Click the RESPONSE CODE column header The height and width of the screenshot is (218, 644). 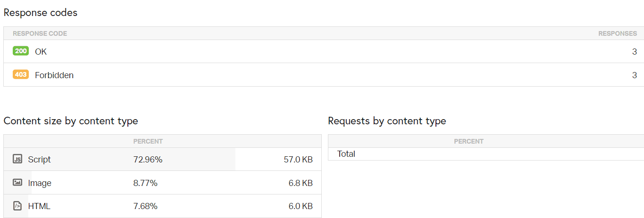[40, 34]
